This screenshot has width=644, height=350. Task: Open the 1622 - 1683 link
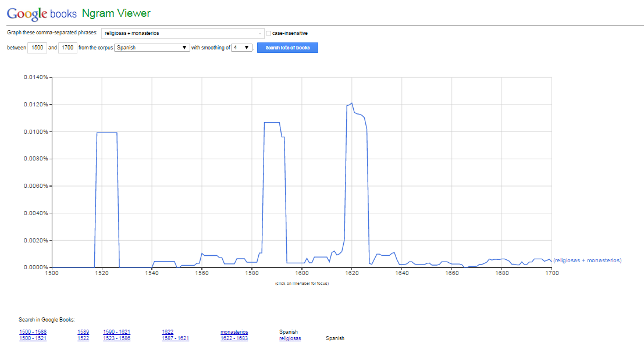[x=234, y=338]
